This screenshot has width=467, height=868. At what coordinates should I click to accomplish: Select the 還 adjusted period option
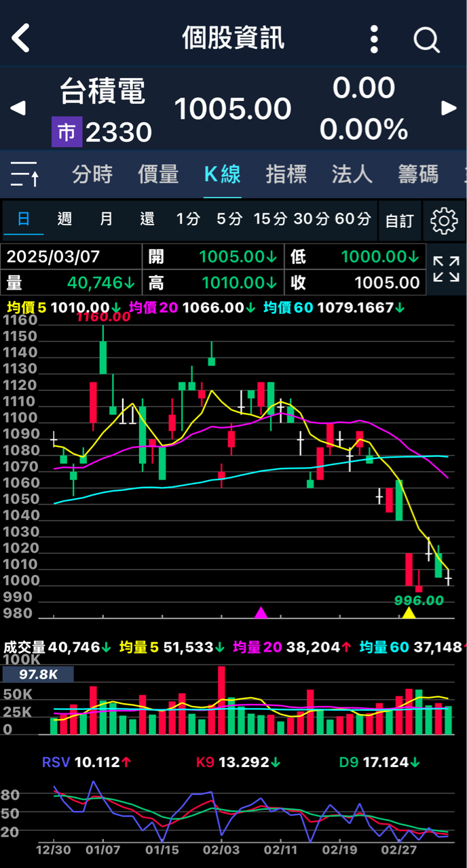(x=147, y=219)
